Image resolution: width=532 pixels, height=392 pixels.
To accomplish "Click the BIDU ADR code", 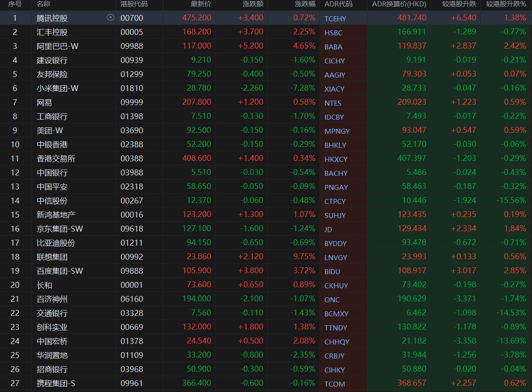I will [x=332, y=271].
